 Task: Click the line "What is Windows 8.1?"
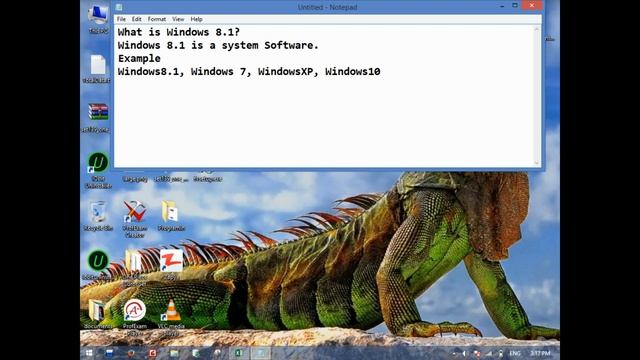(x=179, y=32)
